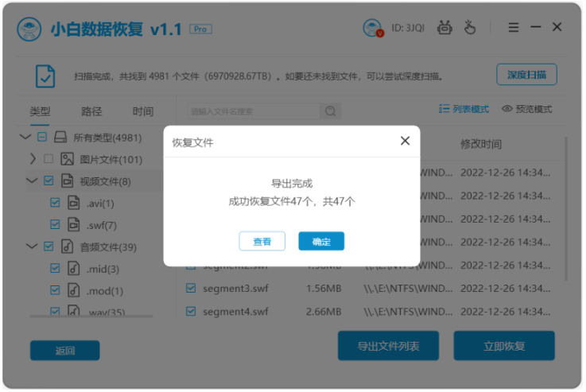
Task: Check the 图片文件(101) checkbox
Action: click(49, 159)
